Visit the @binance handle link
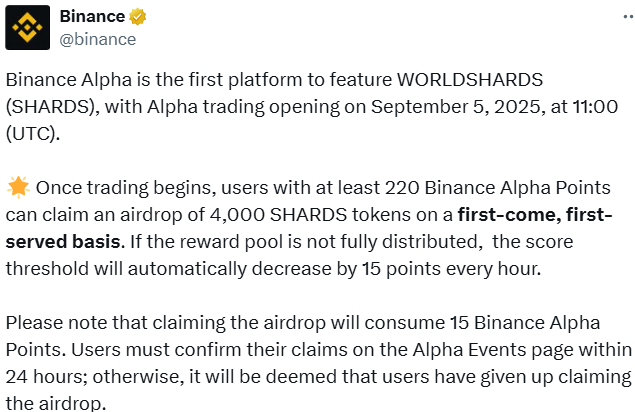The height and width of the screenshot is (412, 635). [98, 39]
